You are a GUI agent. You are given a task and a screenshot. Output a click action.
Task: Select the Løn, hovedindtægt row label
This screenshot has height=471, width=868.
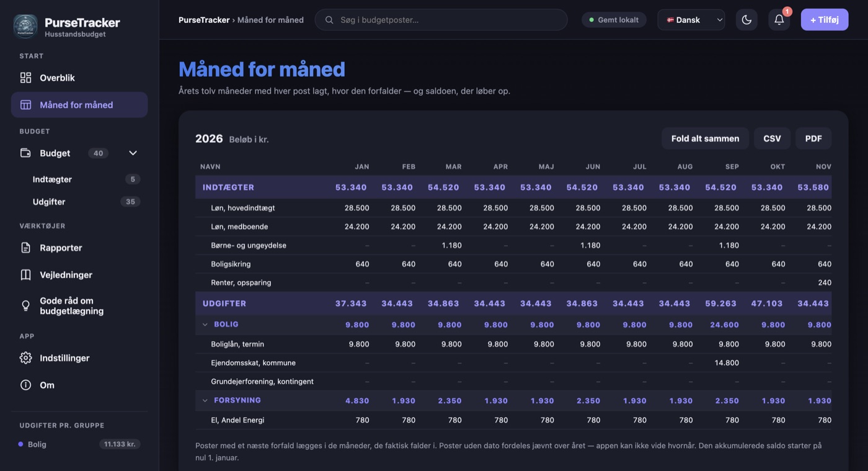point(243,208)
